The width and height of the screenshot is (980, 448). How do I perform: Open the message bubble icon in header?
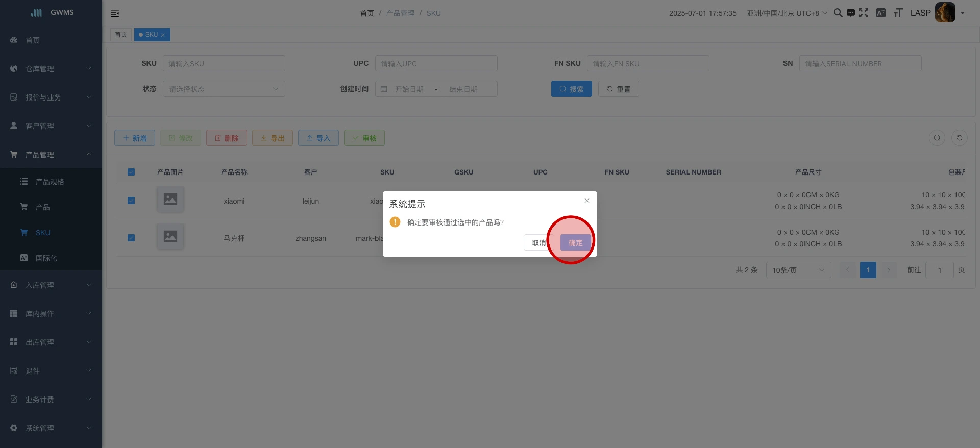click(x=851, y=13)
